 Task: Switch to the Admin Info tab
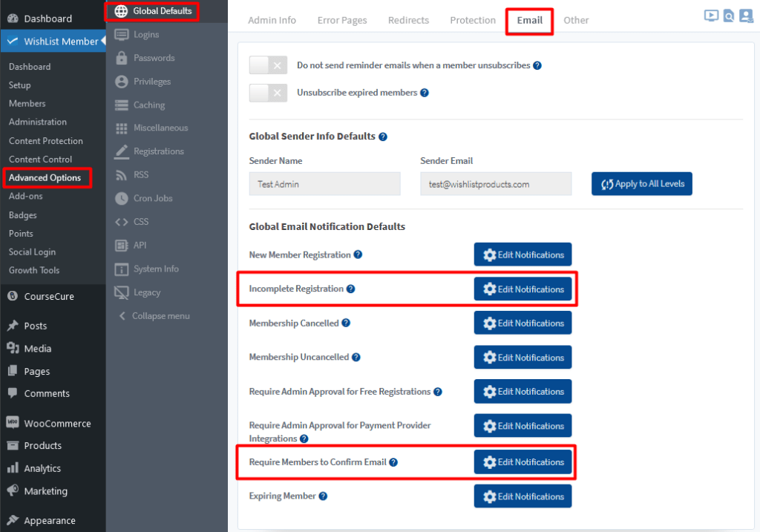[x=272, y=20]
